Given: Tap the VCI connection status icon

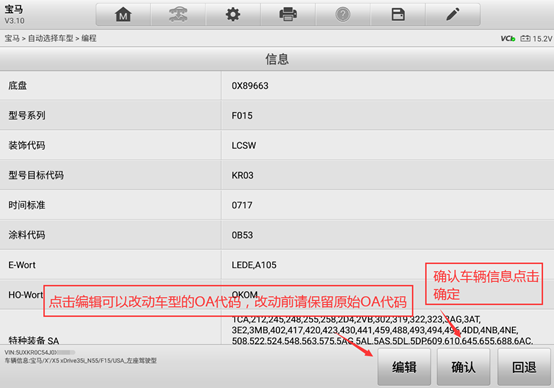Looking at the screenshot, I should (x=508, y=39).
